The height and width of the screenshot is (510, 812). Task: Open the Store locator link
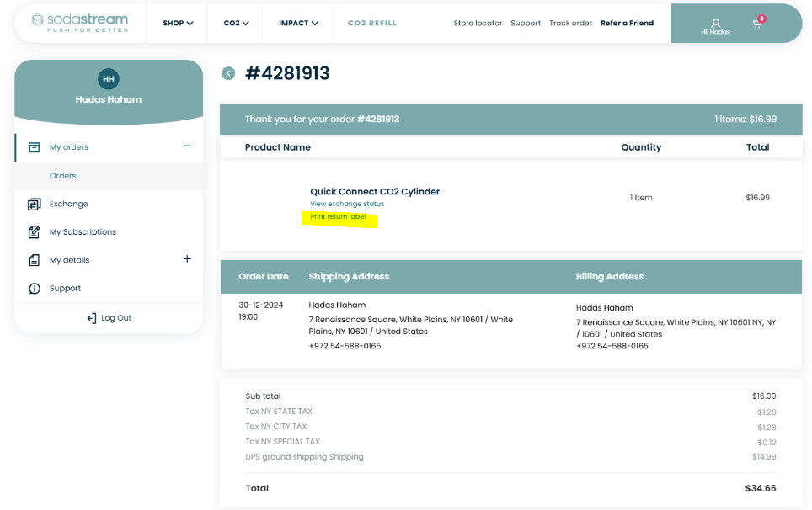coord(478,24)
